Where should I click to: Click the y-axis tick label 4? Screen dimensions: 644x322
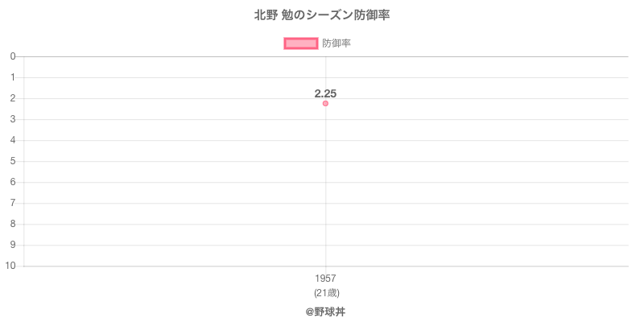(x=13, y=140)
